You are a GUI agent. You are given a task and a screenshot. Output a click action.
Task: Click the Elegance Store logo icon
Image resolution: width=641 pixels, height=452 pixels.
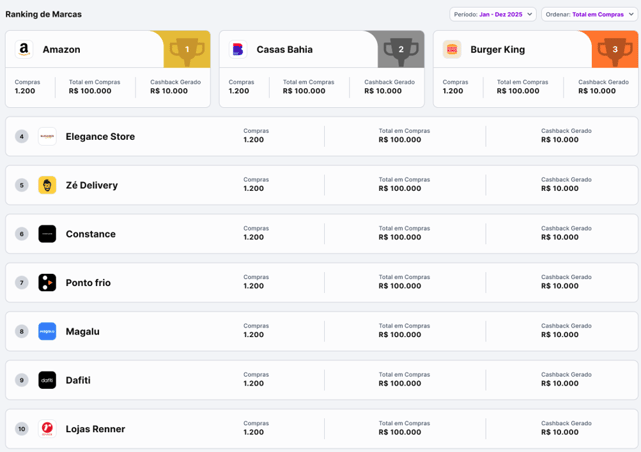pyautogui.click(x=47, y=136)
